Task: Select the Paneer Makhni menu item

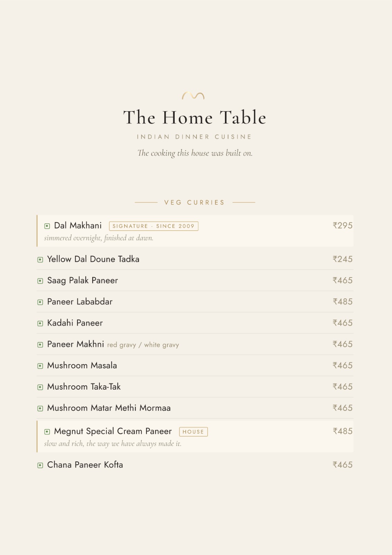Action: click(x=195, y=344)
